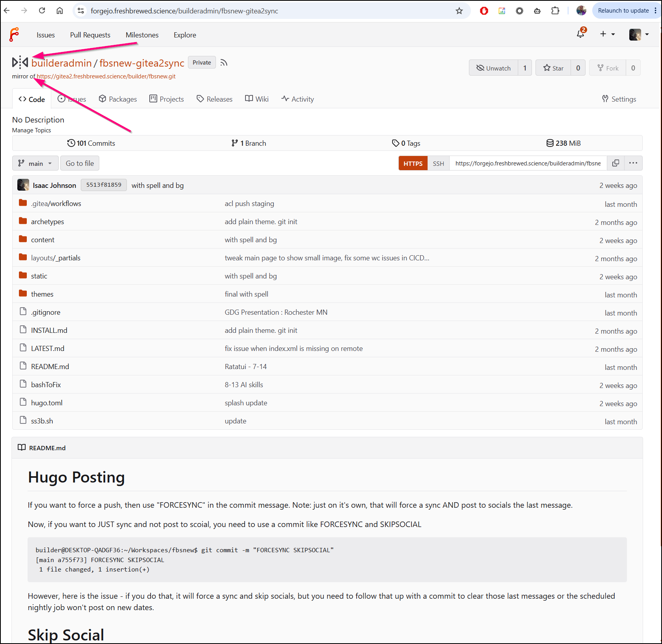This screenshot has width=662, height=644.
Task: Open commit 5513f81859
Action: click(x=104, y=185)
